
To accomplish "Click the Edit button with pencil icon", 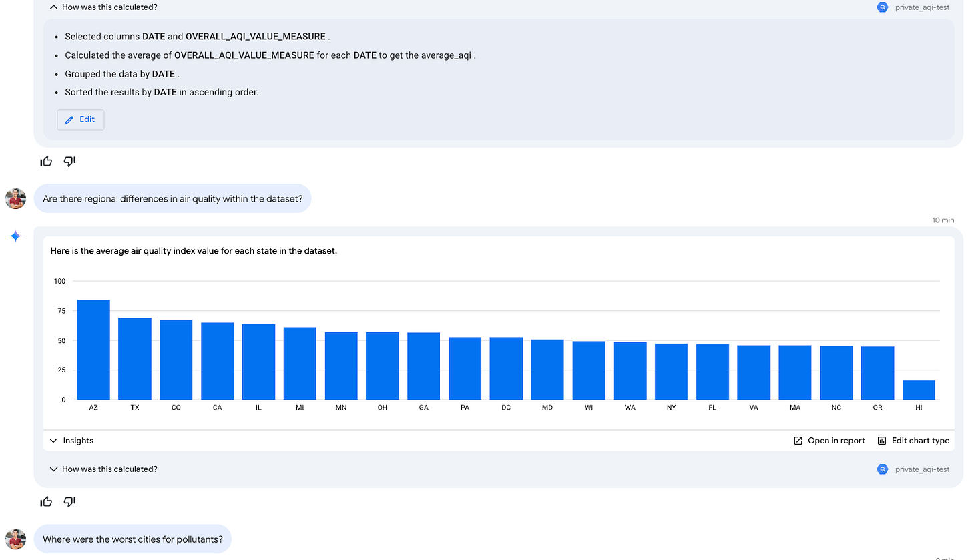I will pos(81,120).
